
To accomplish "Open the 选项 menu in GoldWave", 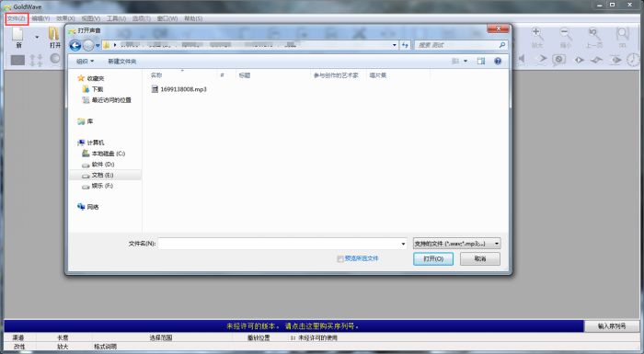I will (x=142, y=18).
